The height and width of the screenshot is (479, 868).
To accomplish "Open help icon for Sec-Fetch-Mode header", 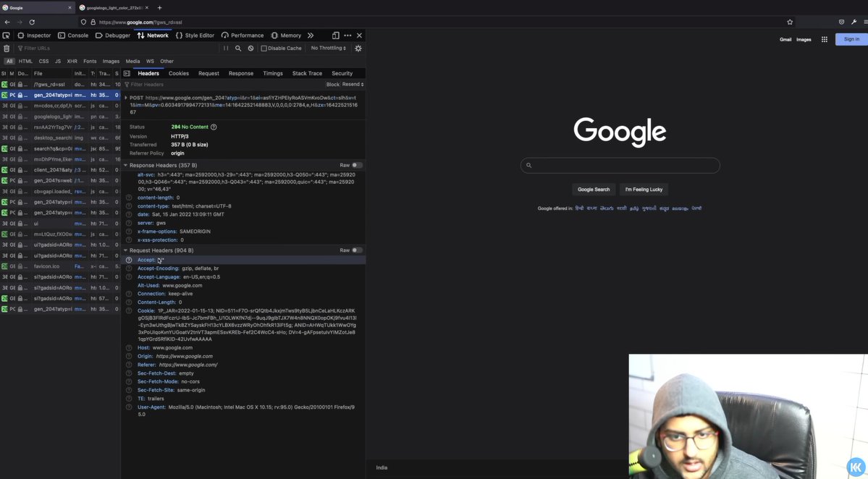I will 129,381.
